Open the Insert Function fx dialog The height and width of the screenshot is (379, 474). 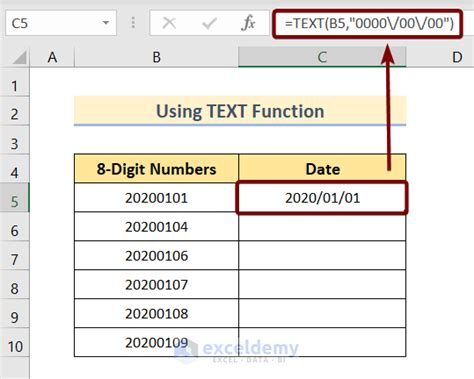[248, 23]
